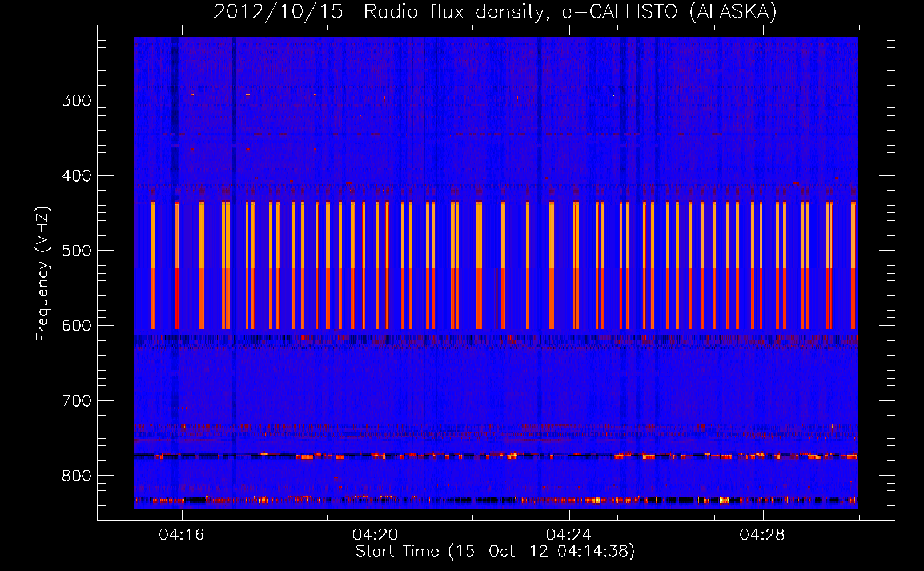The width and height of the screenshot is (924, 571).
Task: Click the 04:24 time tick label
Action: click(x=569, y=534)
